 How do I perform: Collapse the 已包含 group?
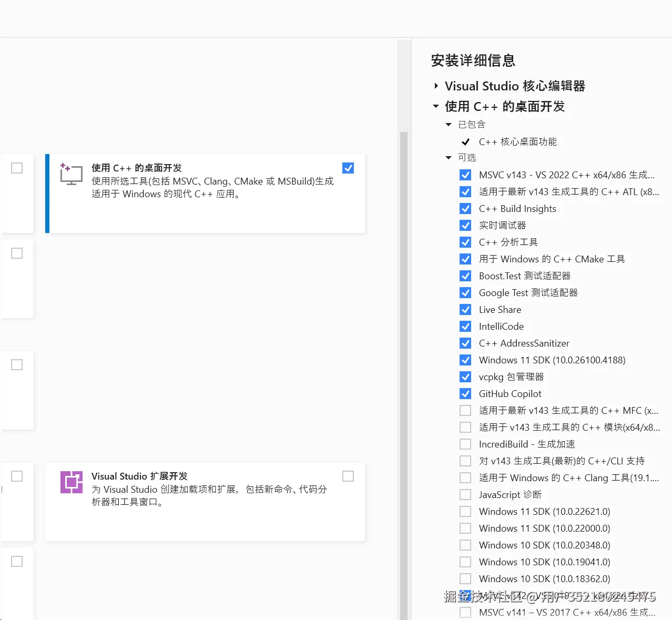point(449,125)
